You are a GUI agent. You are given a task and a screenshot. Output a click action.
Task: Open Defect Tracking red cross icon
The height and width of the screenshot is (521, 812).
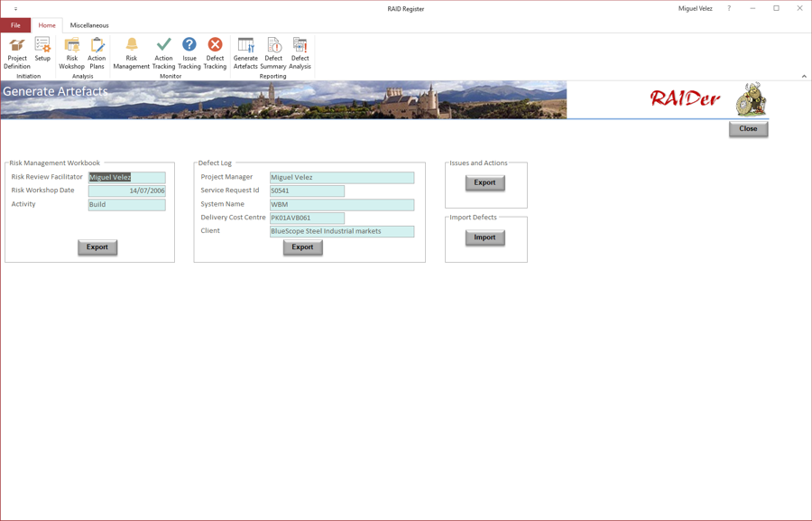coord(215,53)
